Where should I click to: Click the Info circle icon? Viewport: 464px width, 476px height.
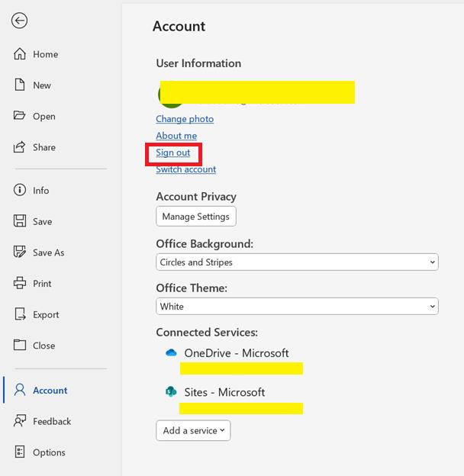(20, 190)
